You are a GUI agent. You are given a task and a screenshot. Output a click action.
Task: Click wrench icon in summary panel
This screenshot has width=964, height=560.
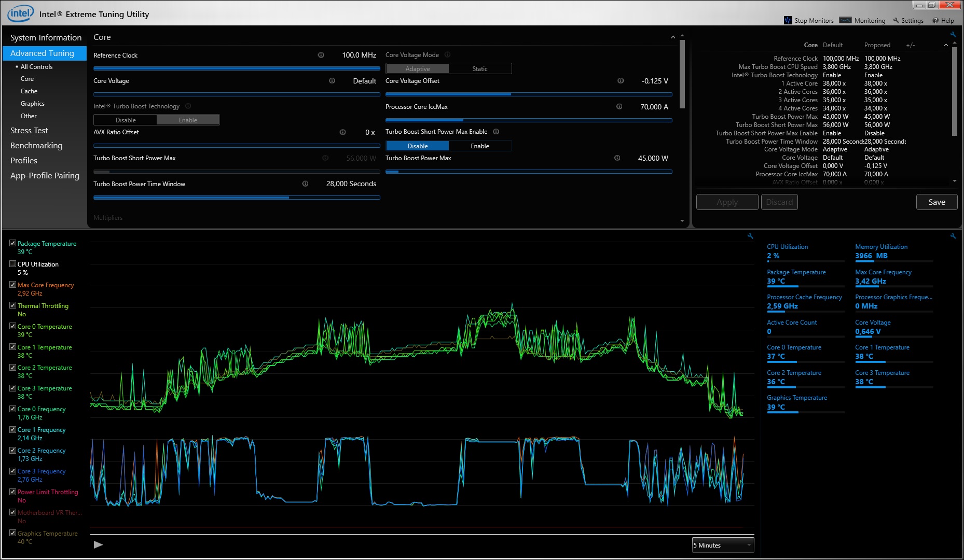pyautogui.click(x=953, y=34)
